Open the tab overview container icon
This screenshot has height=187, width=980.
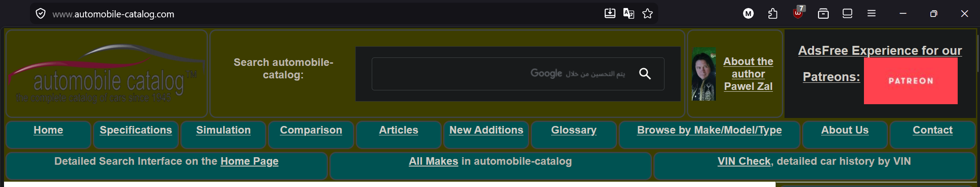point(823,14)
